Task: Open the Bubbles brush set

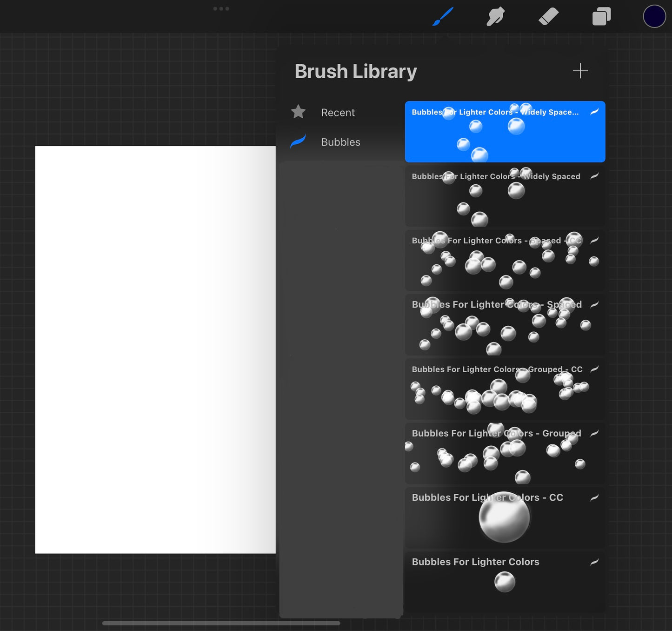Action: pos(340,142)
